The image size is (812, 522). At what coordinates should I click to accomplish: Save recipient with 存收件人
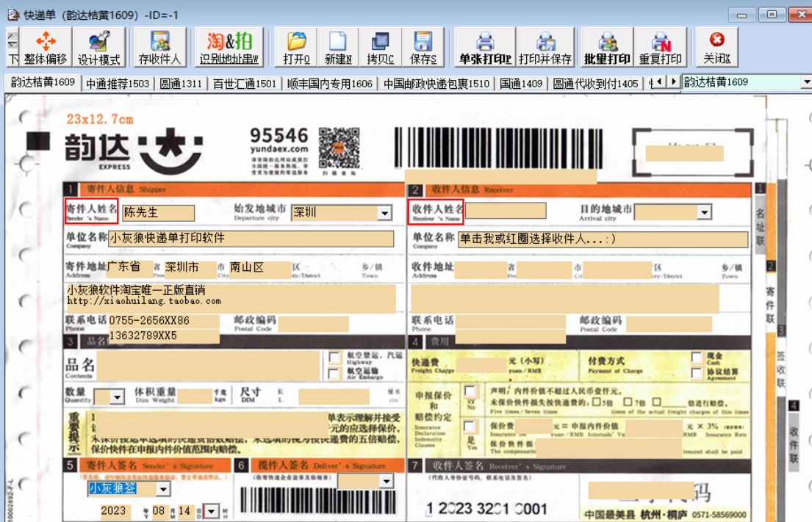coord(160,48)
